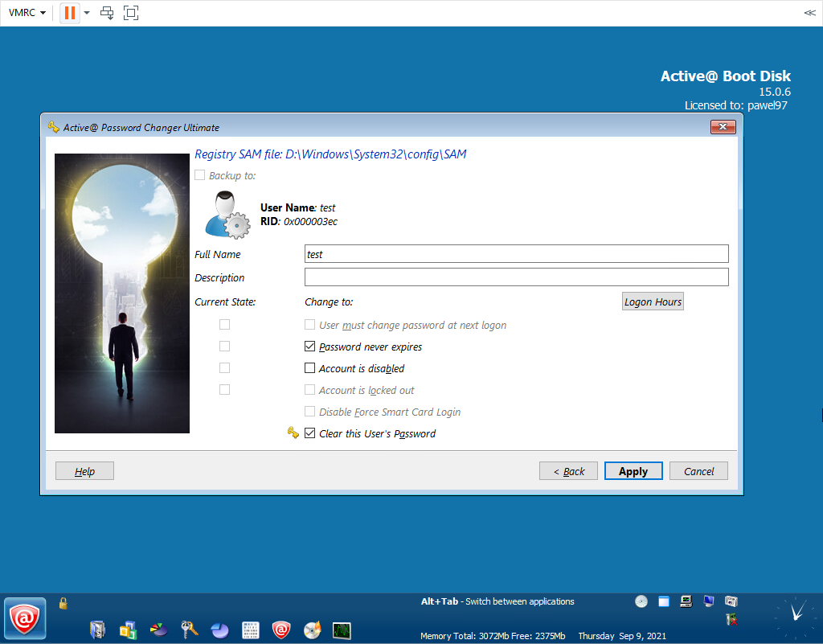This screenshot has width=823, height=644.
Task: Cancel the password change dialog
Action: (x=698, y=471)
